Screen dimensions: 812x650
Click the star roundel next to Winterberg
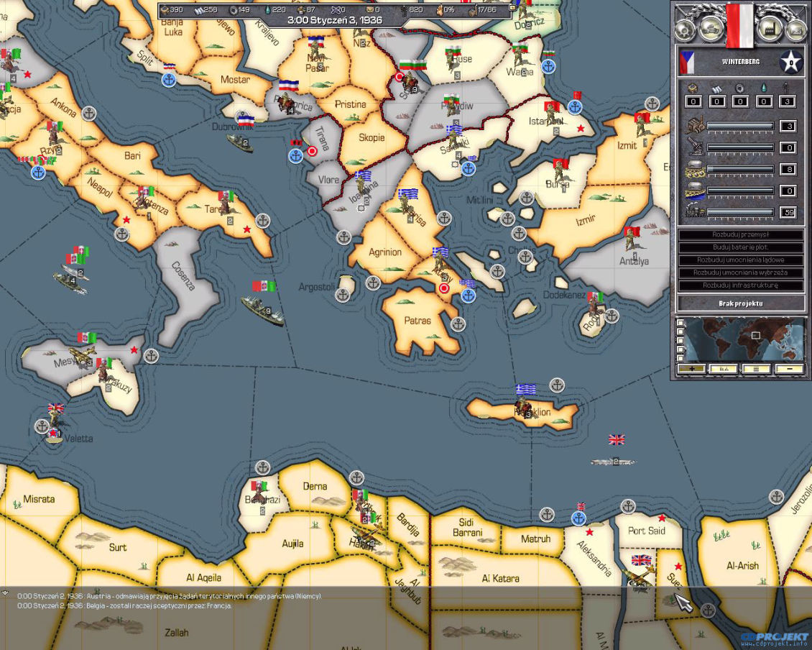point(790,63)
